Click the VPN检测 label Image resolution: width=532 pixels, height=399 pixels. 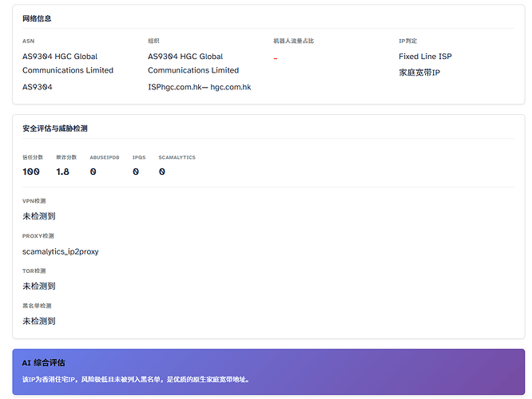[x=34, y=201]
